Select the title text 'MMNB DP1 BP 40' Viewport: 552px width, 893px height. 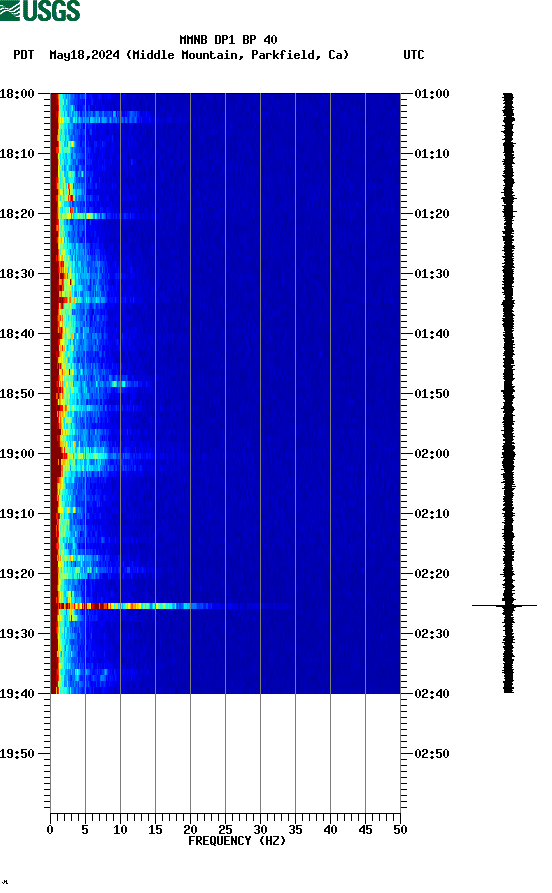[x=228, y=40]
